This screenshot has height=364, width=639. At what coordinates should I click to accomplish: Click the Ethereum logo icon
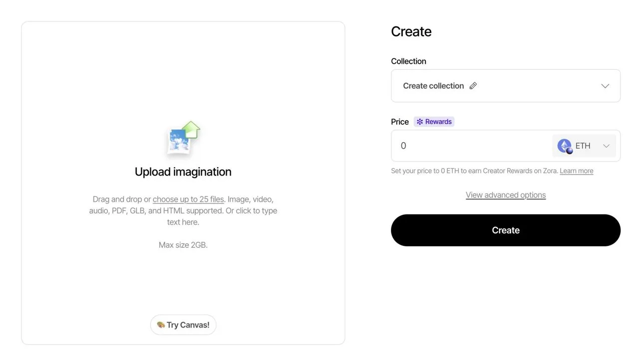(x=565, y=146)
